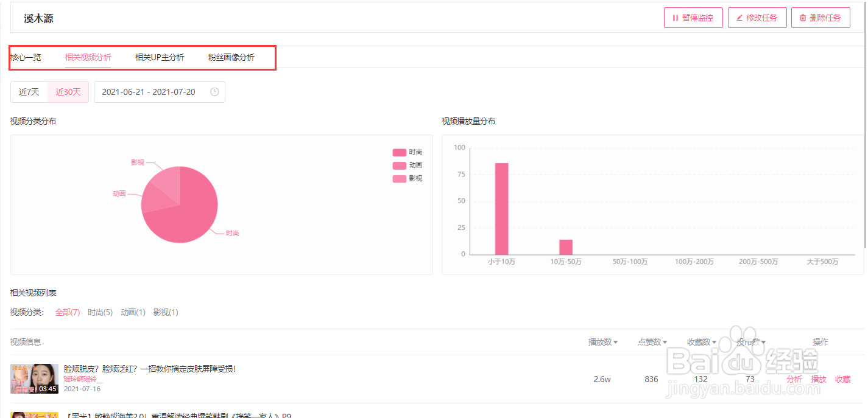The image size is (868, 418).
Task: Click the 10万-50万 bar in the chart
Action: click(566, 247)
